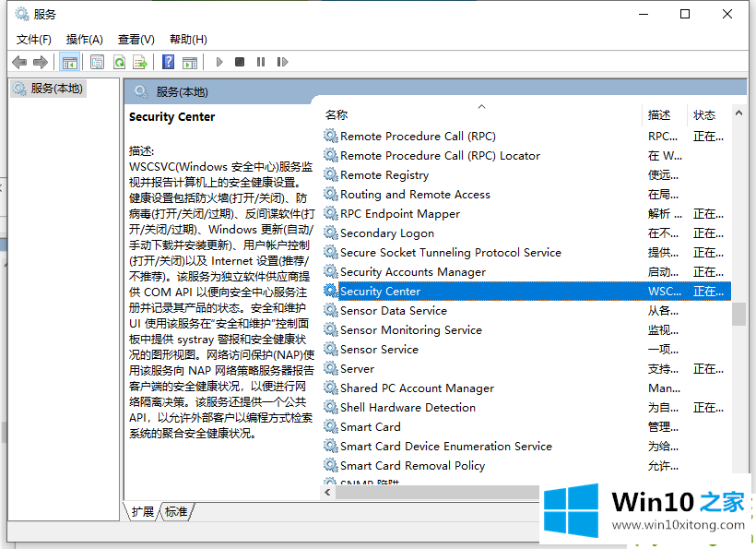Click the gear icon beside RPC Endpoint Mapper
The height and width of the screenshot is (549, 756).
tap(331, 214)
